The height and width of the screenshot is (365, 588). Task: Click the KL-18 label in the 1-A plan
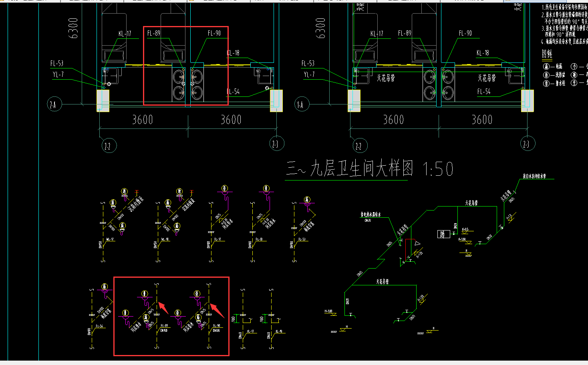click(x=483, y=53)
